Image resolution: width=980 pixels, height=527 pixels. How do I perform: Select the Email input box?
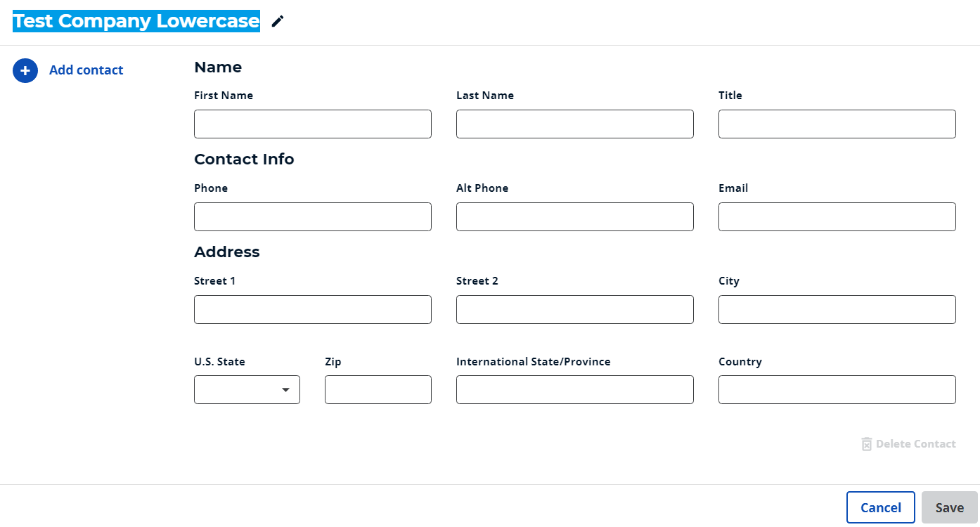tap(837, 216)
